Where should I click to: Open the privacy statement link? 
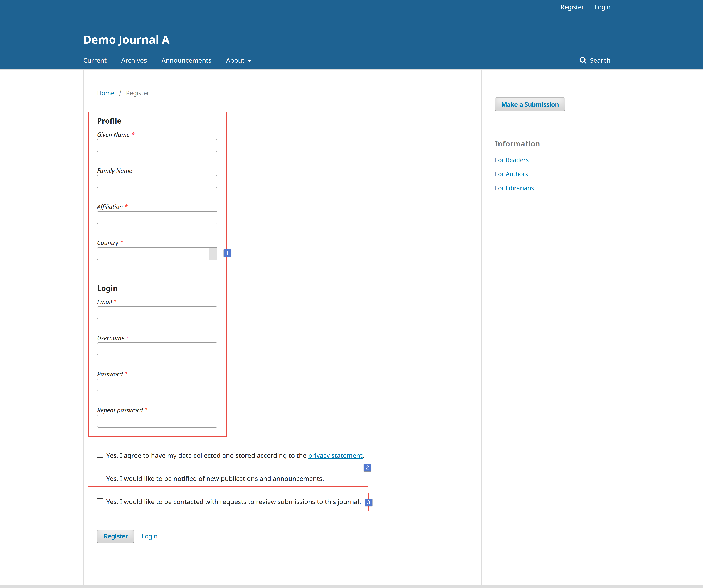click(x=335, y=455)
